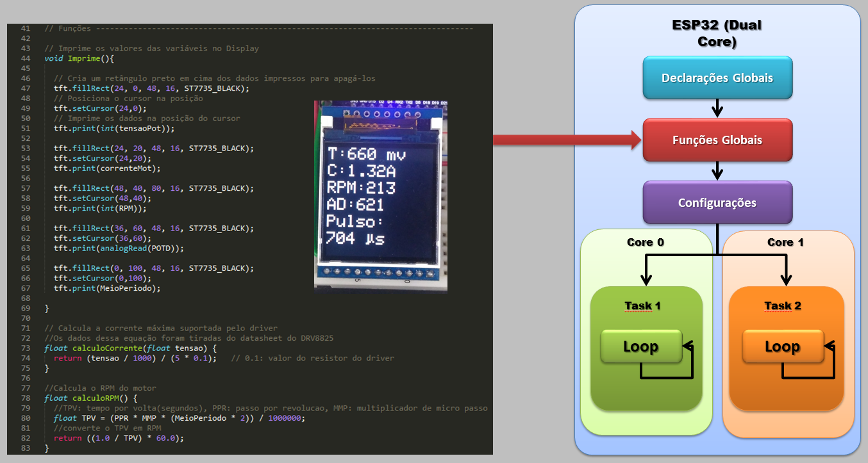Viewport: 868px width, 463px height.
Task: Select the ESP32 (Dual Core) title
Action: [717, 33]
